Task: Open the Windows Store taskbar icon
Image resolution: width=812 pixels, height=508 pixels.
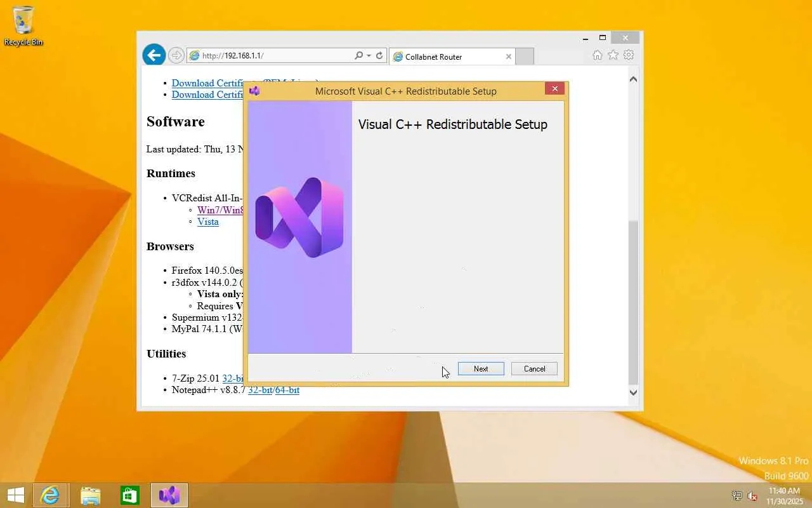Action: click(x=130, y=495)
